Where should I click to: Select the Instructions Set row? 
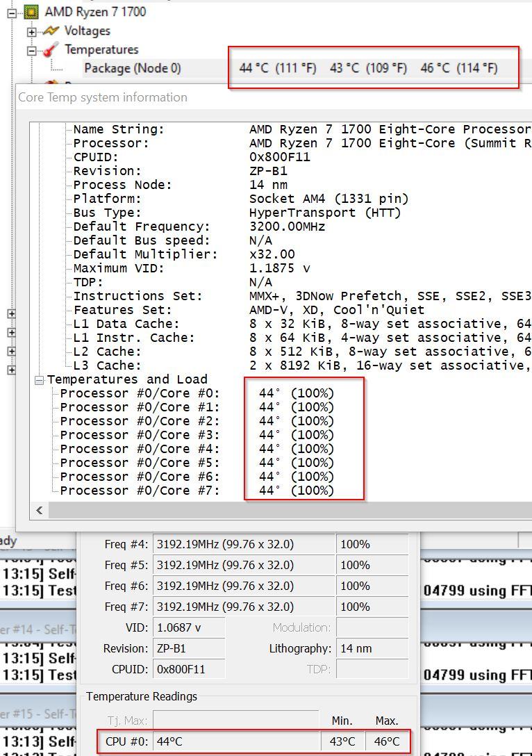click(301, 296)
